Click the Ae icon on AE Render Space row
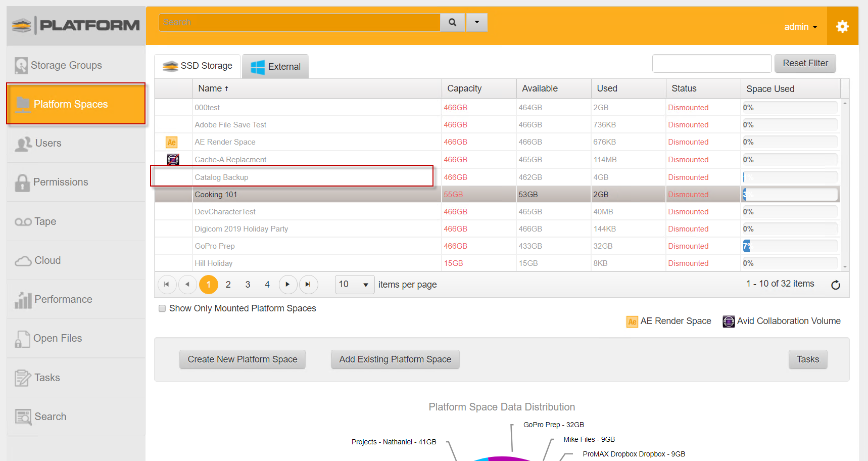 [172, 142]
